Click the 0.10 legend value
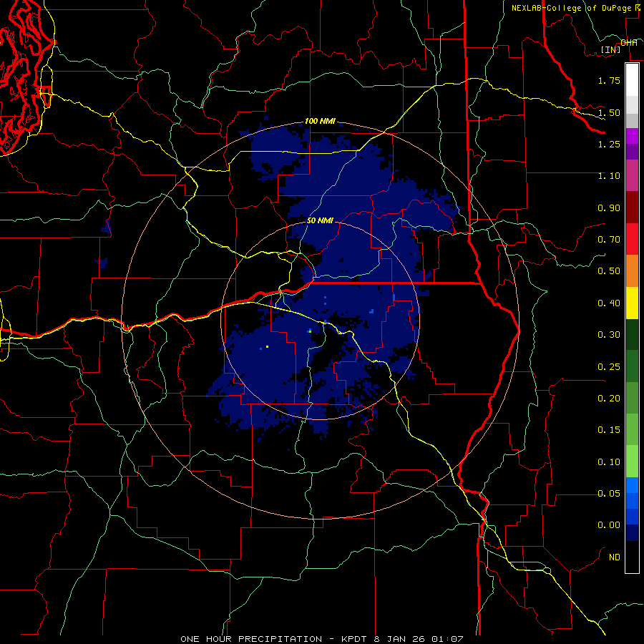644x644 pixels. coord(609,462)
